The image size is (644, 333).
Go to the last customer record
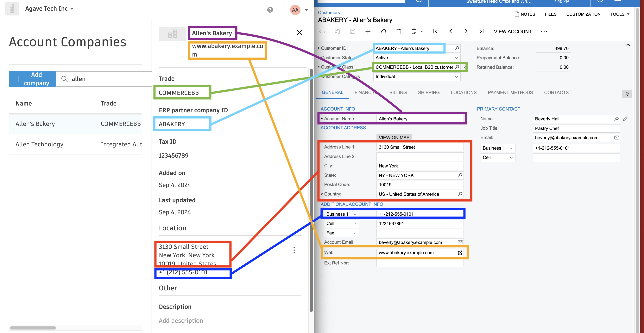click(x=481, y=31)
